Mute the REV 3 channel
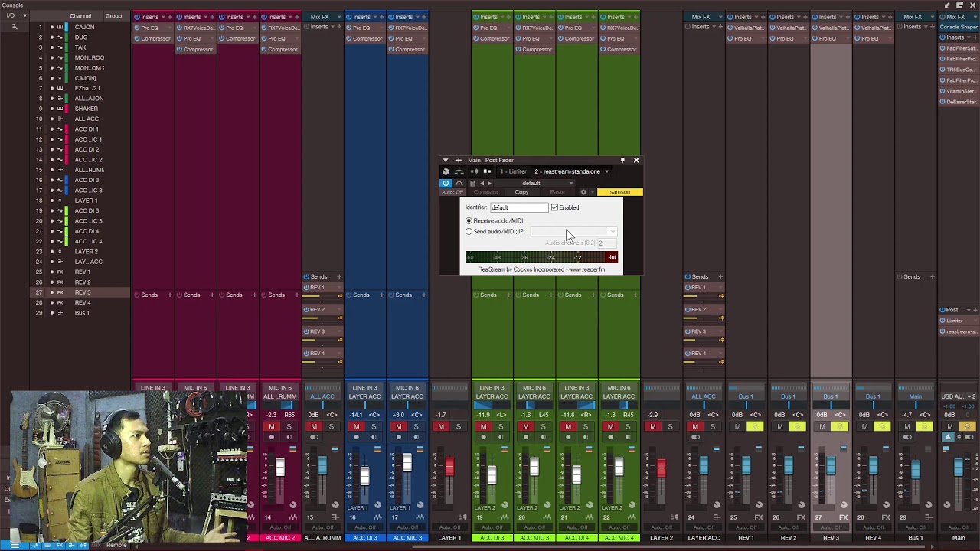This screenshot has height=551, width=980. pyautogui.click(x=822, y=426)
